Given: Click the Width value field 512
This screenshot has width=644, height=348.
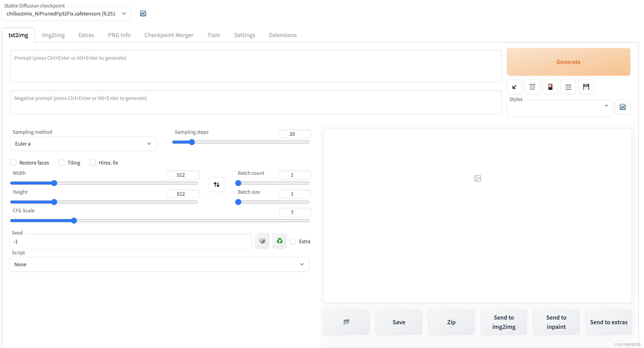Looking at the screenshot, I should 184,175.
